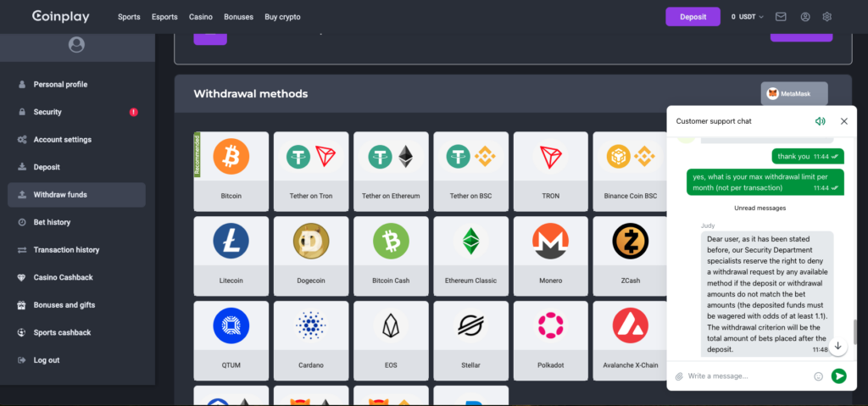Select Bitcoin withdrawal method
The width and height of the screenshot is (868, 406).
click(231, 171)
